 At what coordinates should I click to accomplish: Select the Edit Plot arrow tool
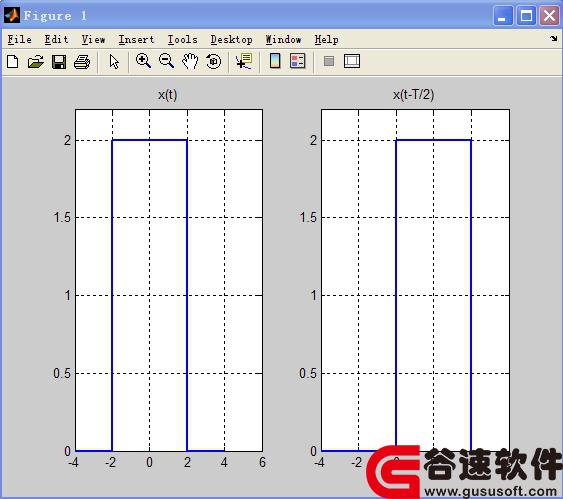click(x=114, y=62)
